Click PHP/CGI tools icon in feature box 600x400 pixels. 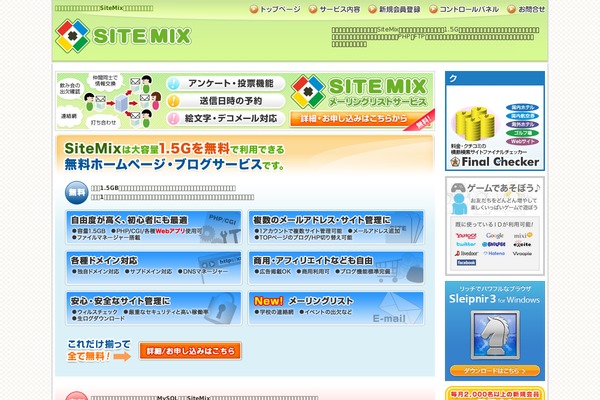coord(220,229)
